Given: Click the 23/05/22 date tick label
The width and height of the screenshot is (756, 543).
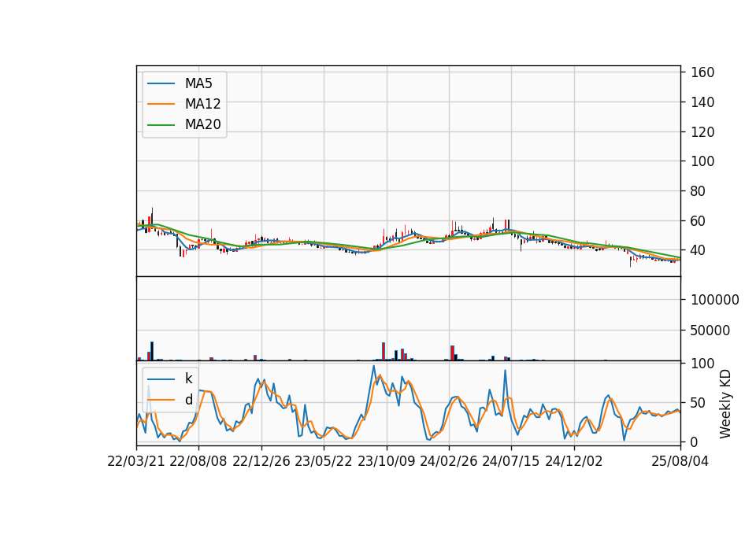Looking at the screenshot, I should 324,462.
